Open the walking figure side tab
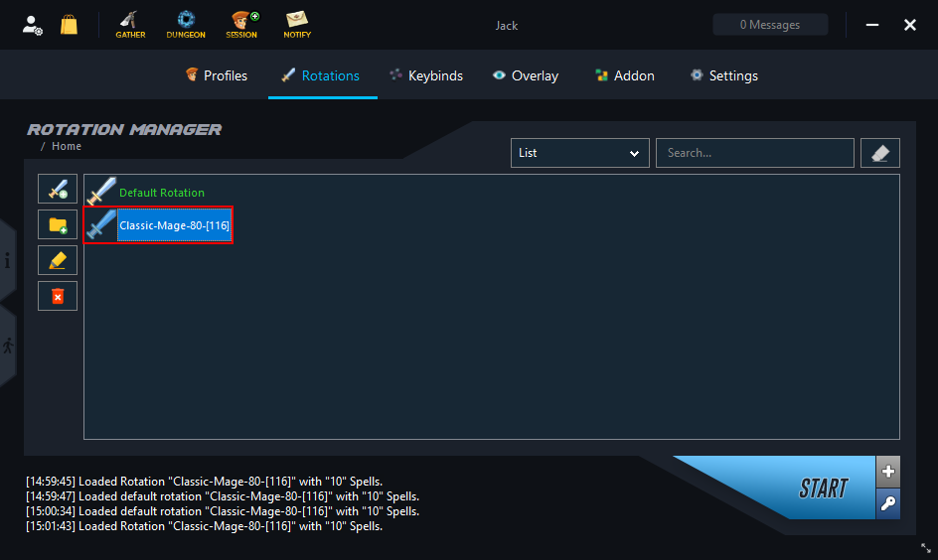This screenshot has width=938, height=560. 7,346
